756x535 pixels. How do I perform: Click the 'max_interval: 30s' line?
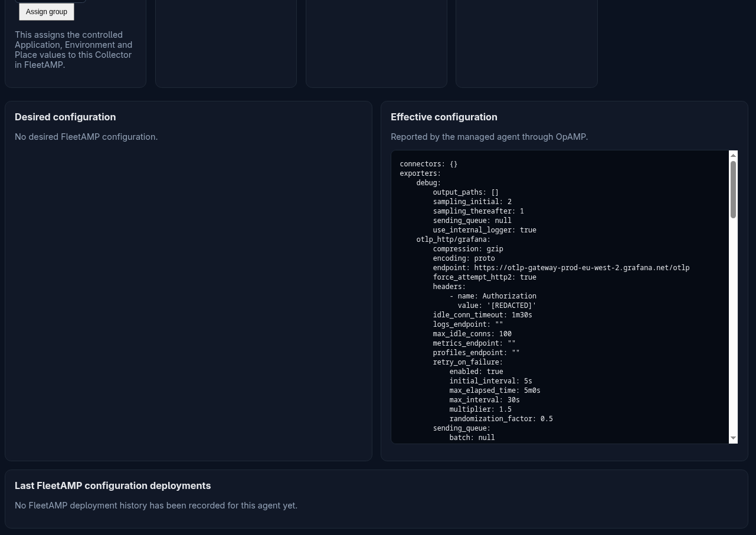(x=485, y=400)
